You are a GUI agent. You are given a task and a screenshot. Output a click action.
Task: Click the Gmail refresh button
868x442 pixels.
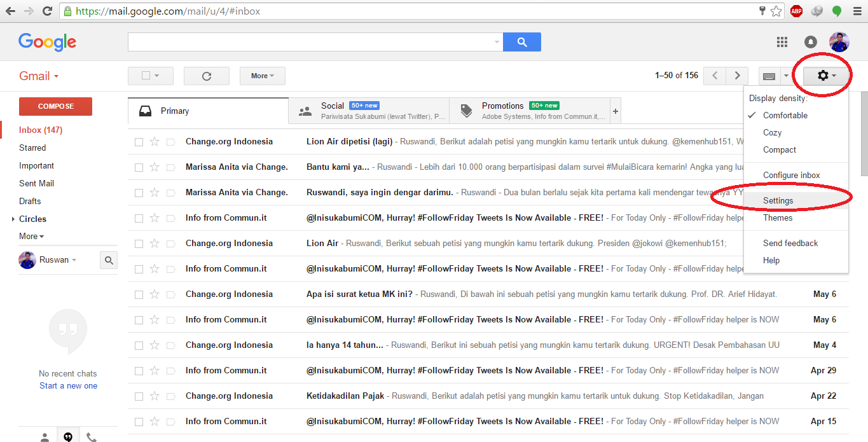click(207, 76)
